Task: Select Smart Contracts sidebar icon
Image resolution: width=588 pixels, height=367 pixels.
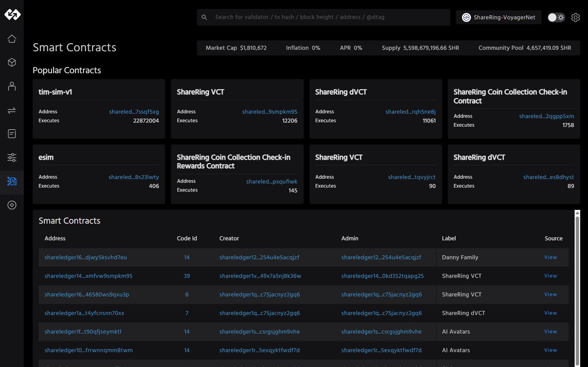Action: click(x=12, y=181)
